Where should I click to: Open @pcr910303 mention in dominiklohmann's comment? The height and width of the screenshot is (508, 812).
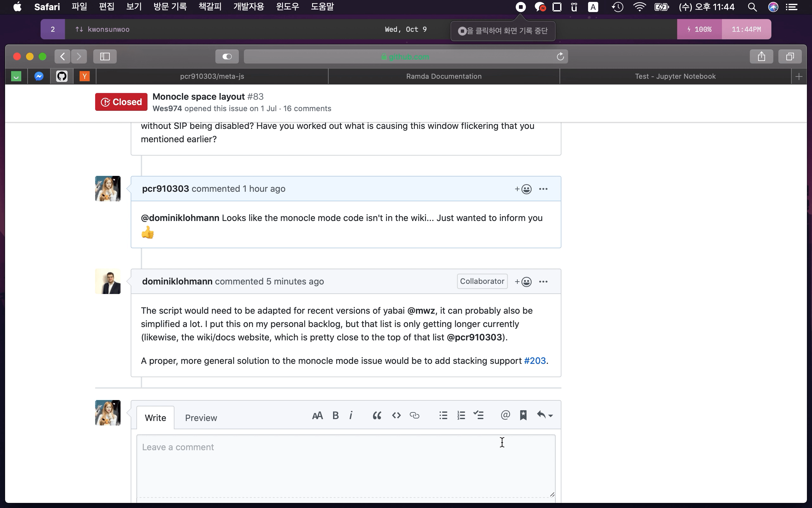pos(474,337)
